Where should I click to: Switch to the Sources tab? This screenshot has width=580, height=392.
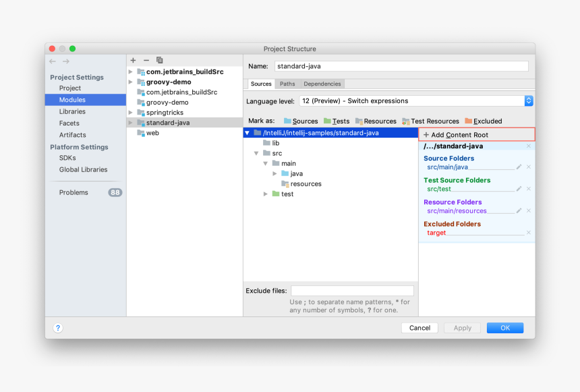(x=261, y=84)
